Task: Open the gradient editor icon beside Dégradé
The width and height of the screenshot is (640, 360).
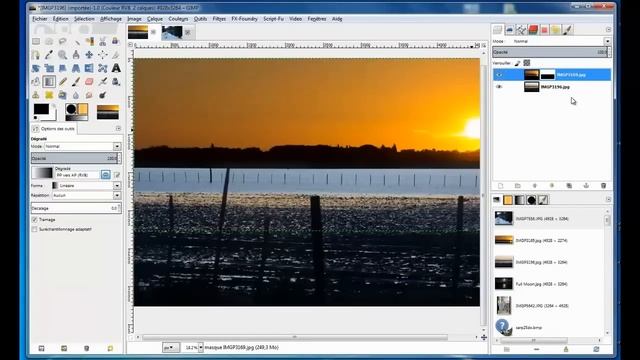Action: click(x=117, y=175)
